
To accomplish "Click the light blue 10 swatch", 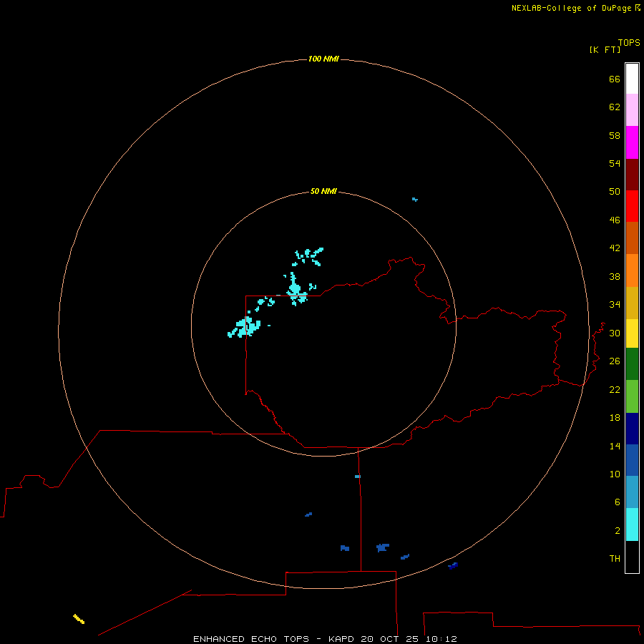I will 632,492.
